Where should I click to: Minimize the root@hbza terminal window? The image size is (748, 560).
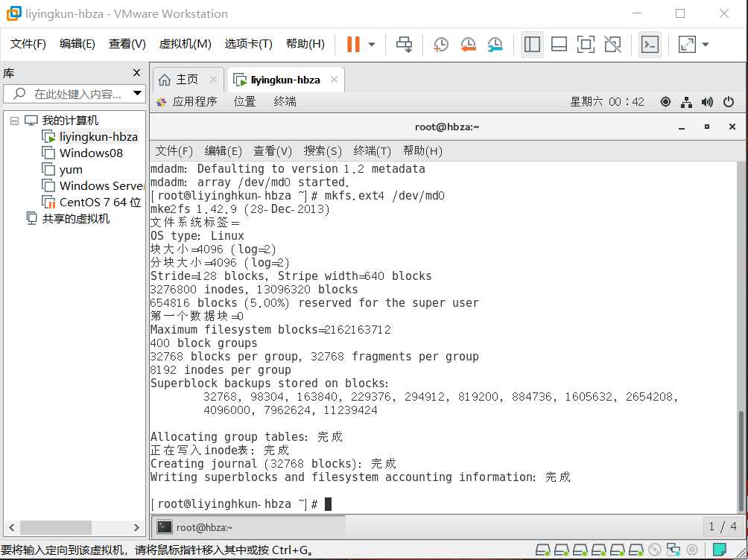[682, 127]
